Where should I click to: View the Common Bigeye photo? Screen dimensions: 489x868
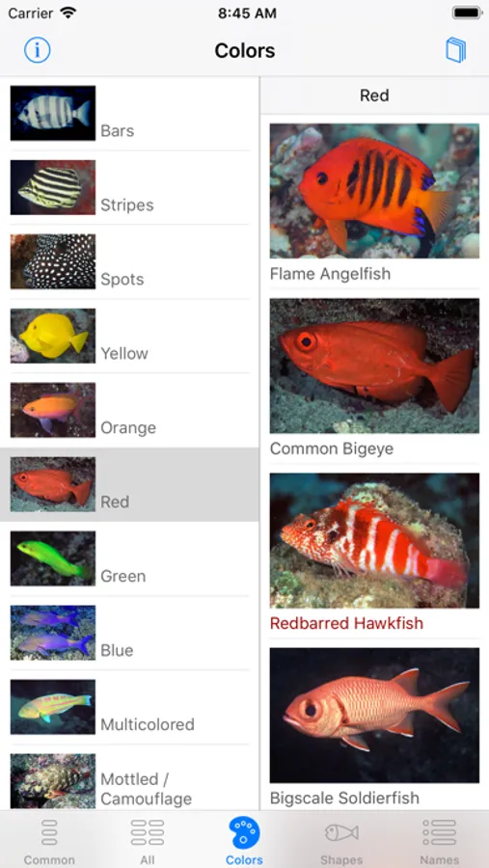tap(374, 366)
